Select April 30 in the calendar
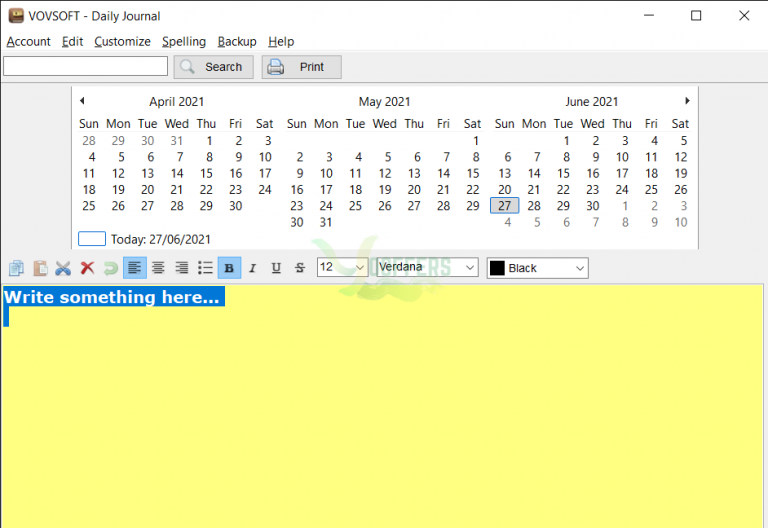 click(x=236, y=206)
